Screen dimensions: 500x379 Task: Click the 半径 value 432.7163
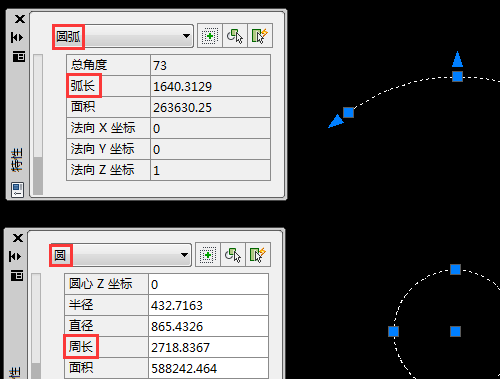pos(208,305)
